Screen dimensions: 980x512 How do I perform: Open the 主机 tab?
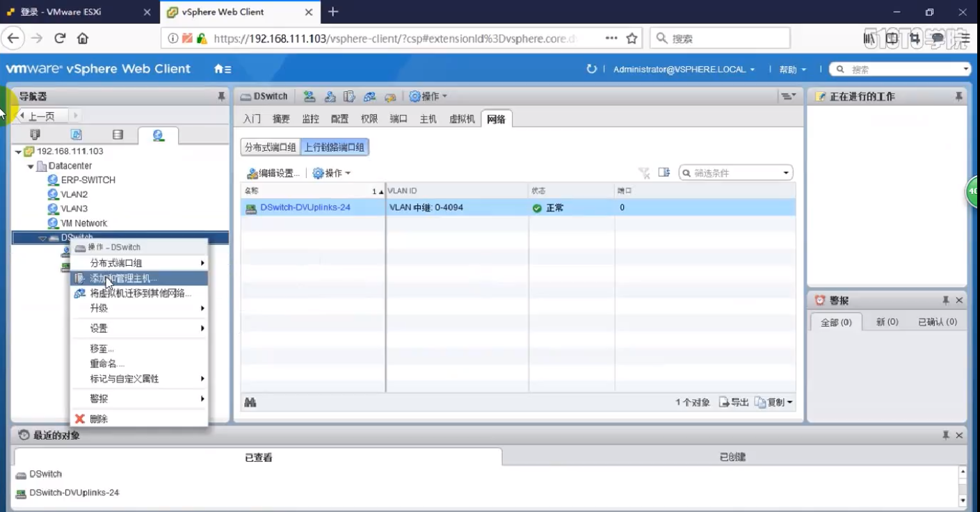[x=428, y=119]
